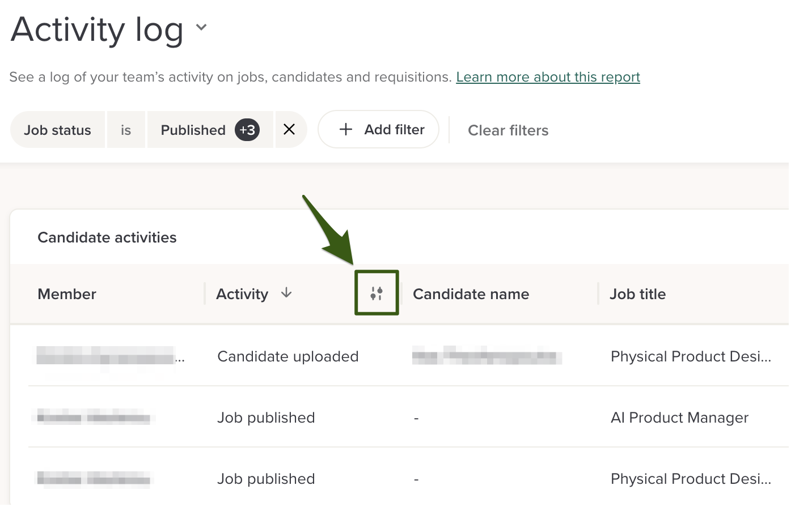The height and width of the screenshot is (528, 812).
Task: Click the plus icon in Add filter
Action: pyautogui.click(x=346, y=130)
